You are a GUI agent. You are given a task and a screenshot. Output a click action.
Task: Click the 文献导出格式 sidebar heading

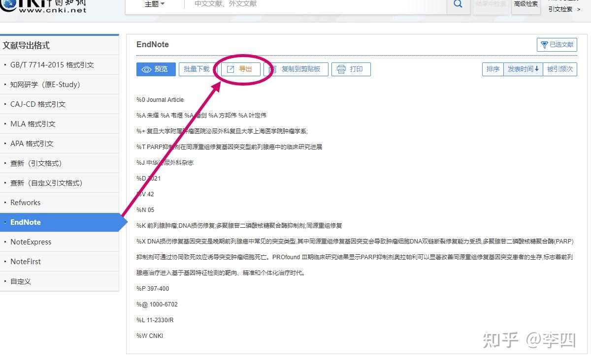click(x=26, y=45)
